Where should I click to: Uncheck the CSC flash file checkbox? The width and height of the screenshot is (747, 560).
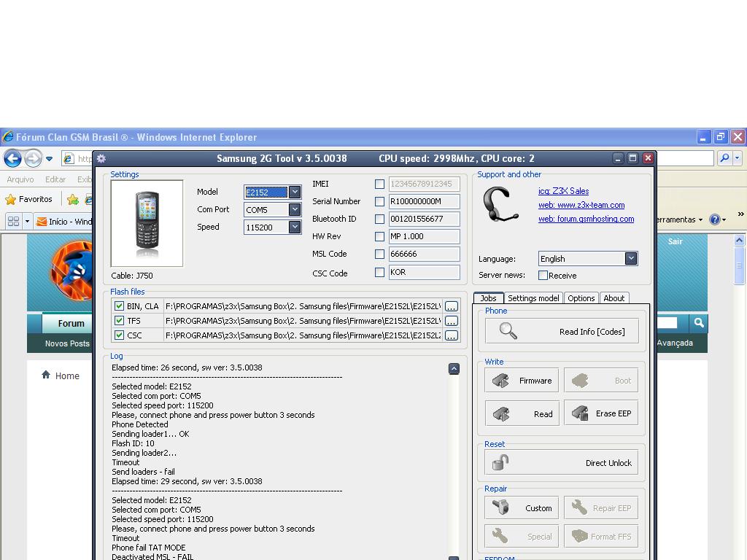[119, 335]
